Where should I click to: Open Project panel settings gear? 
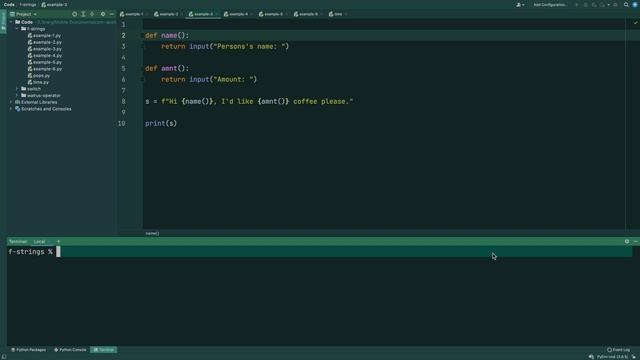point(103,14)
